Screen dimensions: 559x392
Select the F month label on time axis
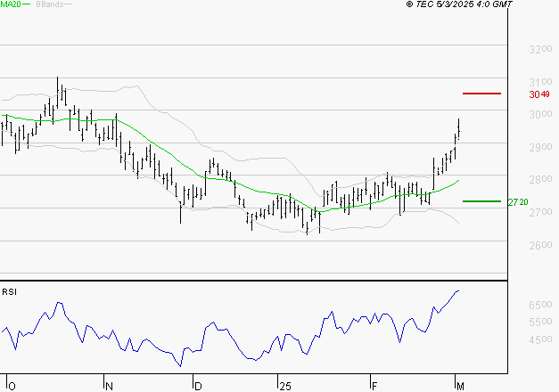click(374, 386)
